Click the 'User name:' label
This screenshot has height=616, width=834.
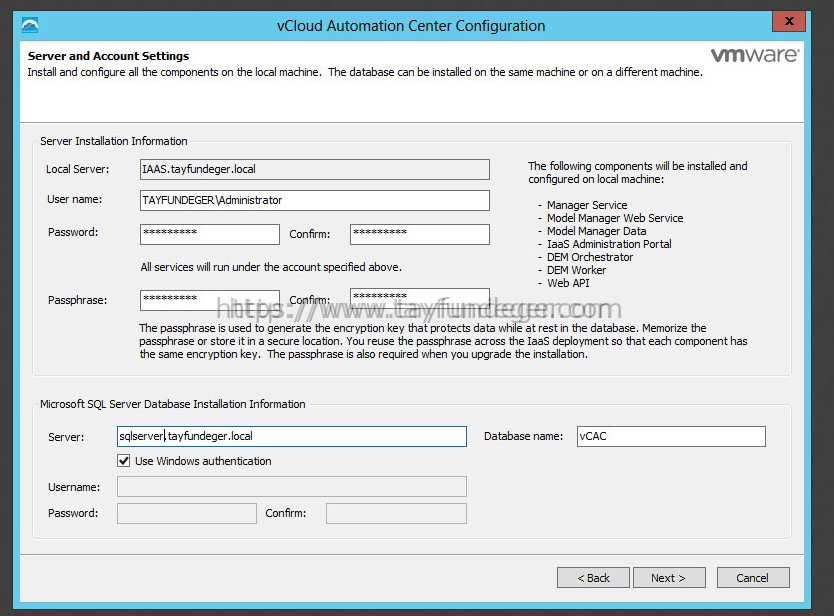[x=74, y=199]
